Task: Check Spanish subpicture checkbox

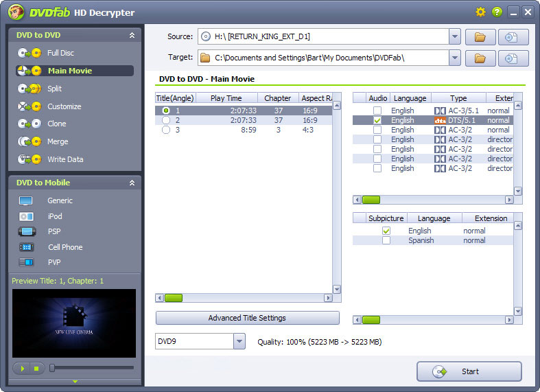Action: pyautogui.click(x=386, y=240)
